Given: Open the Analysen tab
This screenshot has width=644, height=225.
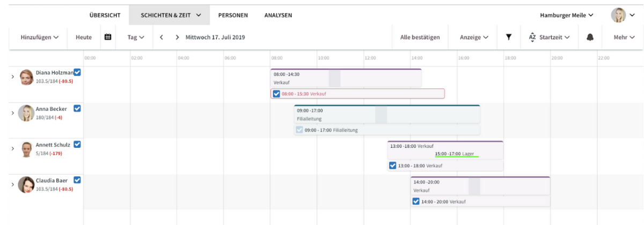Looking at the screenshot, I should click(x=278, y=15).
